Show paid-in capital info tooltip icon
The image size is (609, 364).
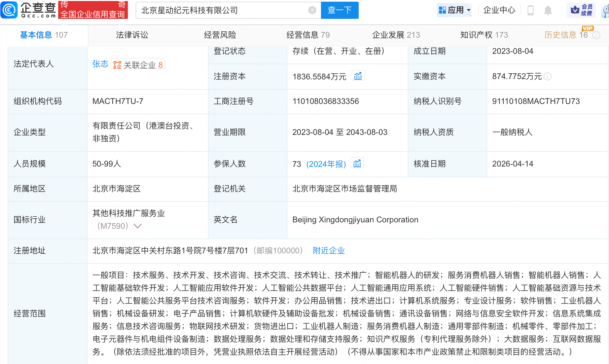[x=548, y=76]
